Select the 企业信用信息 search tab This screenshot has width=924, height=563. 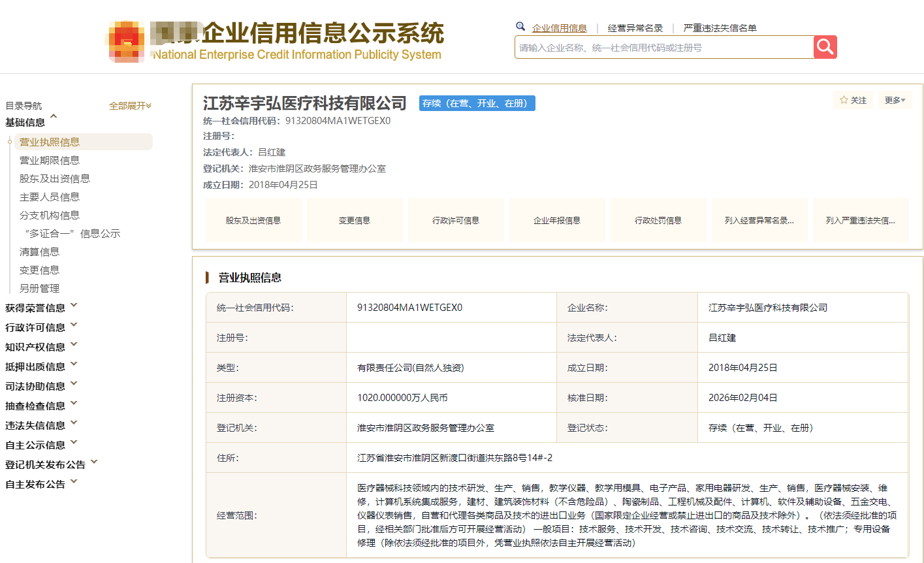559,28
